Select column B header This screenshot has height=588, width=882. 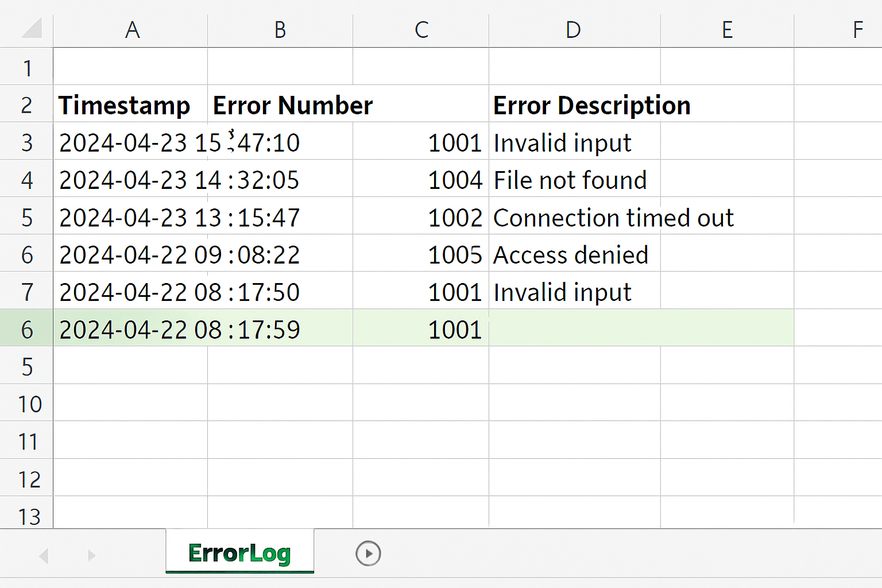[280, 30]
